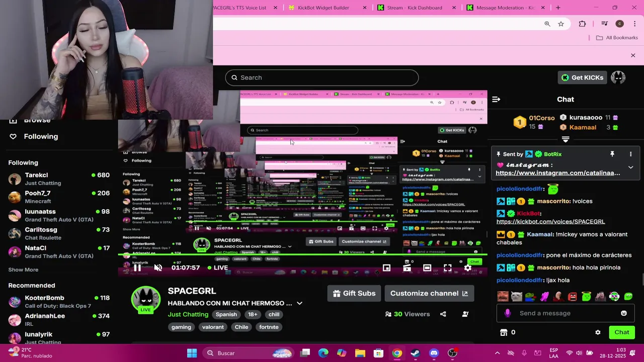Screen dimensions: 644x362
Task: Open picture-in-picture mode in player
Action: [386, 268]
